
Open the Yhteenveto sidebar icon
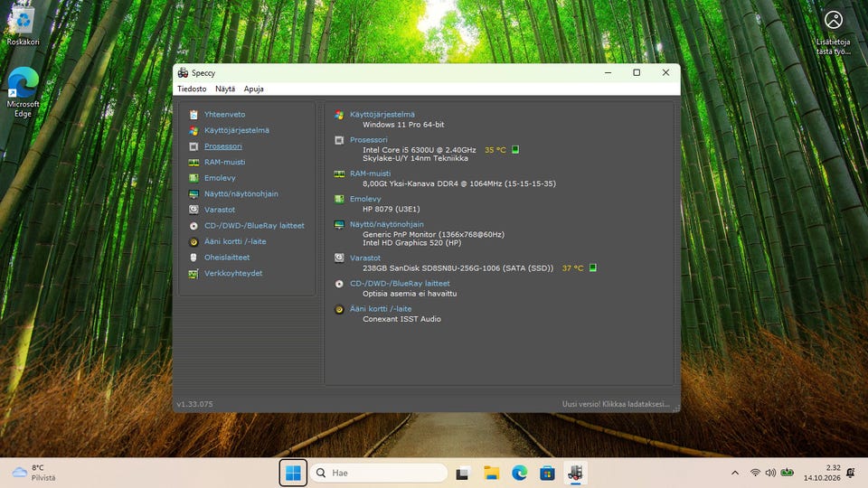tap(193, 115)
